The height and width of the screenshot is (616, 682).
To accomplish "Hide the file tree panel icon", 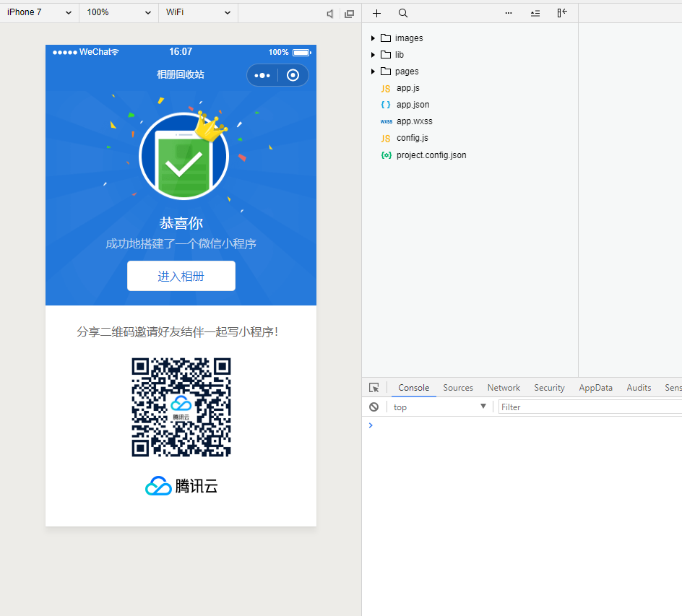I will (562, 13).
